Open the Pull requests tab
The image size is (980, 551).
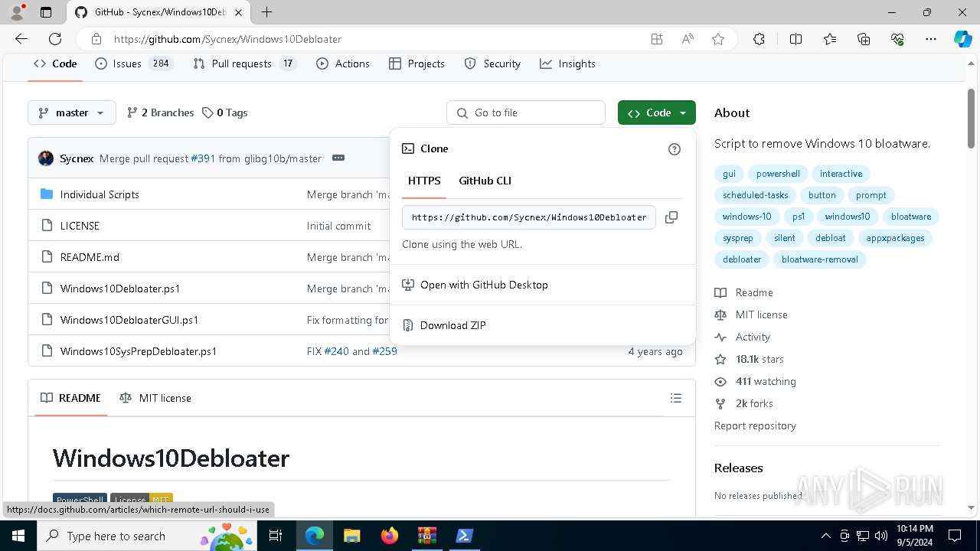(x=245, y=64)
